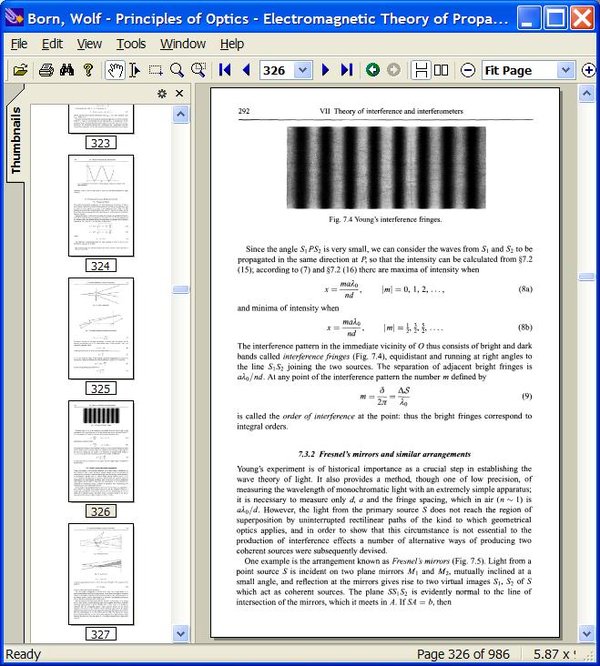Click the page size readout 5.87 x
This screenshot has height=666, width=600.
[x=554, y=654]
